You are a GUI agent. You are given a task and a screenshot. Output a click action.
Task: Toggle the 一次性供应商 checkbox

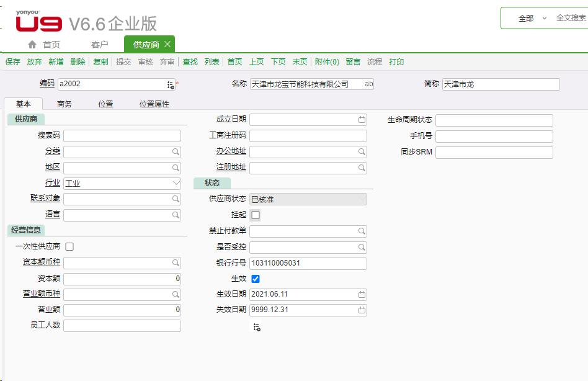pos(69,246)
